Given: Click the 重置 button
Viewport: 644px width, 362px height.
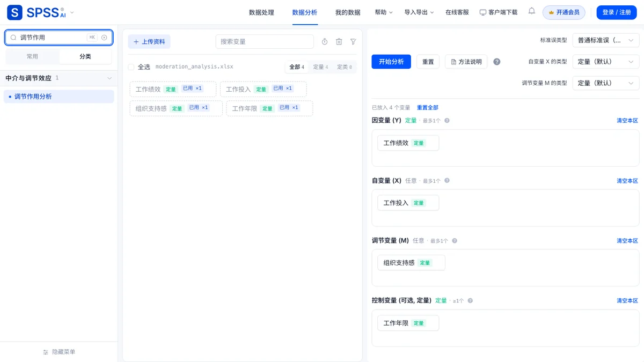Looking at the screenshot, I should 428,62.
